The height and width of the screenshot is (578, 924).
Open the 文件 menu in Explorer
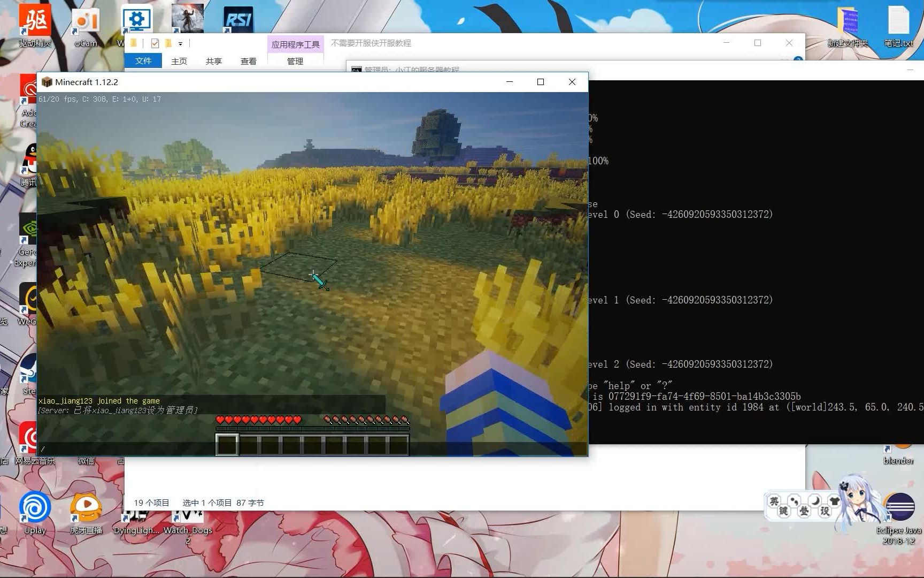[x=143, y=61]
